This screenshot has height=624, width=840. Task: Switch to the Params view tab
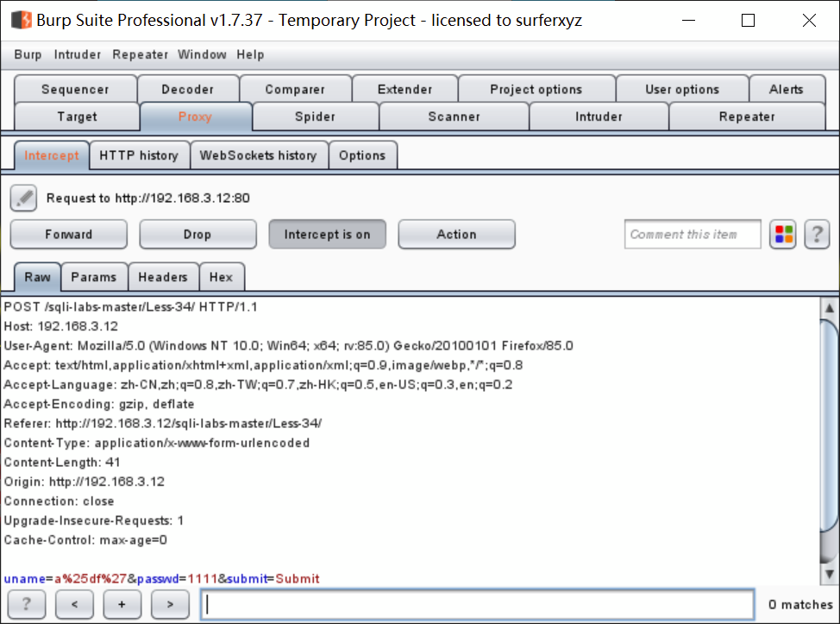click(94, 277)
